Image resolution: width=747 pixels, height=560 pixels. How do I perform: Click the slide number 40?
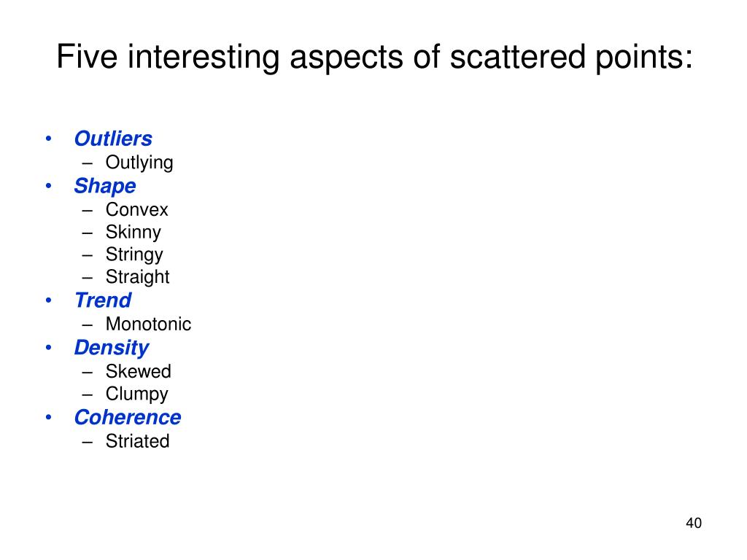tap(694, 523)
